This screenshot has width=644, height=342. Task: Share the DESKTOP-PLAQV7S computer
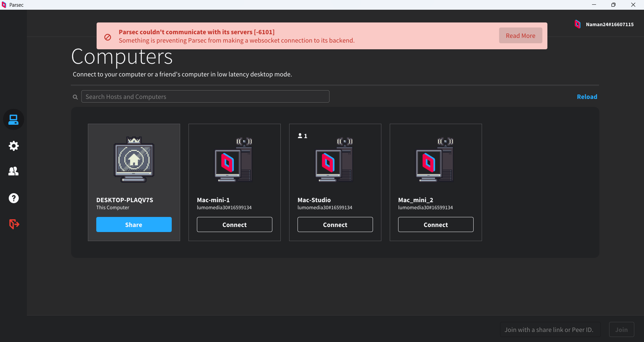(134, 225)
